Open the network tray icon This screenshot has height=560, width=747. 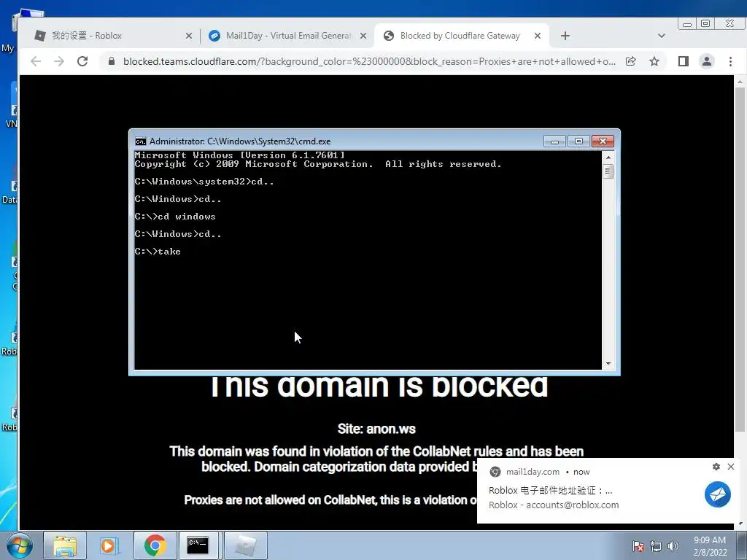[656, 546]
